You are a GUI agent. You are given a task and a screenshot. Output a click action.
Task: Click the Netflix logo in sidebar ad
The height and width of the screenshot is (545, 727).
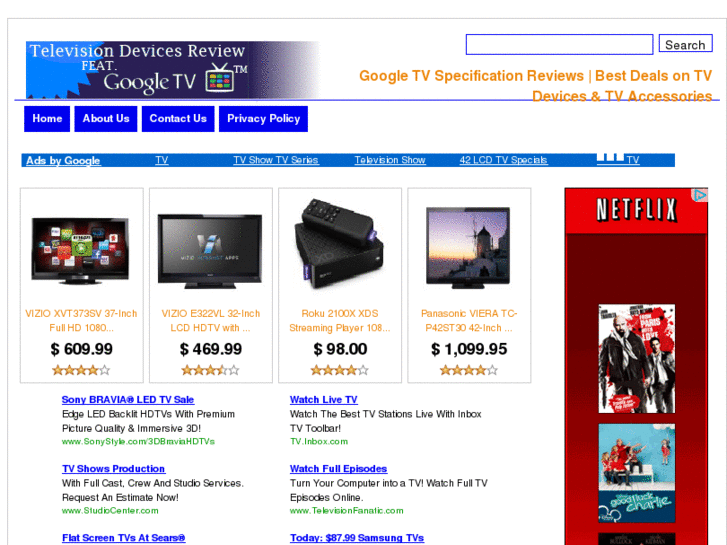636,210
